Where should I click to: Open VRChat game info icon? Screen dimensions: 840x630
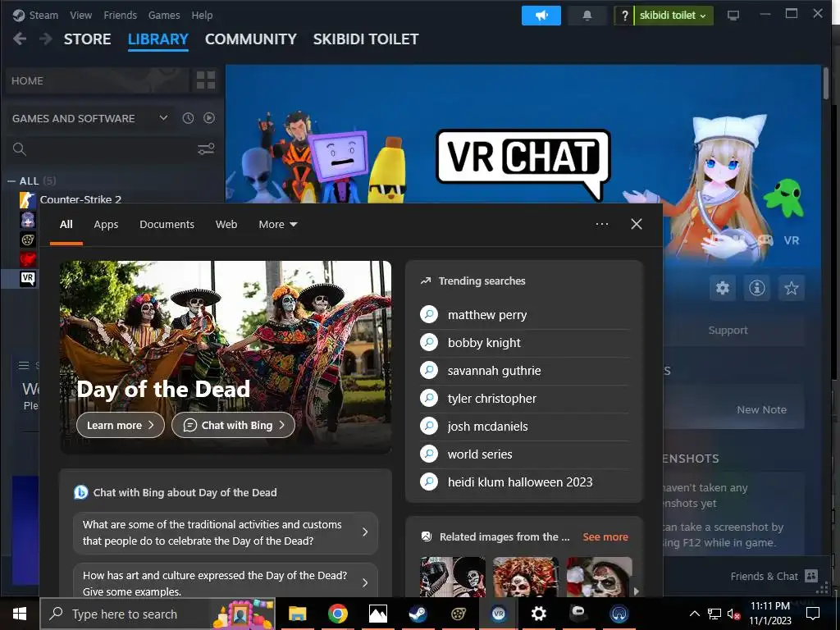click(x=756, y=288)
